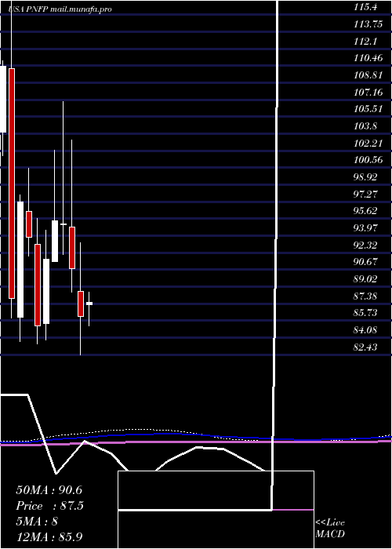Click the 'Price : 87.5' readout

[x=50, y=506]
